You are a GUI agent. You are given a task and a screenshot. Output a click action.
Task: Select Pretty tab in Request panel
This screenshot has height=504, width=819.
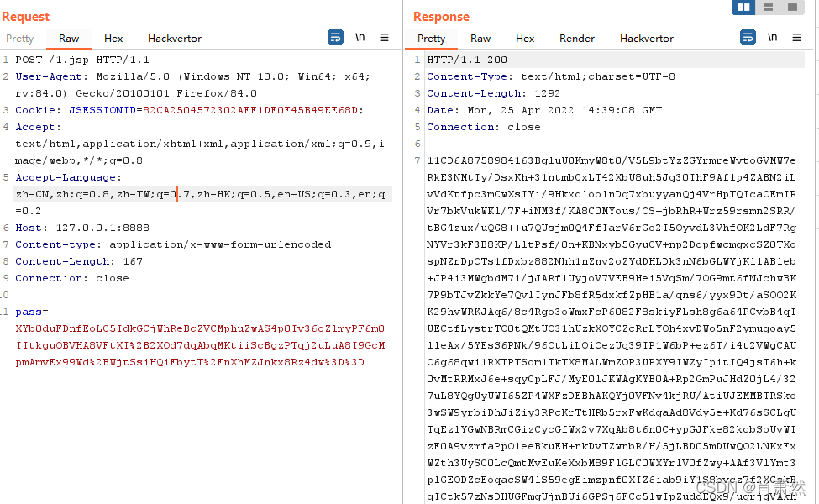tap(20, 39)
